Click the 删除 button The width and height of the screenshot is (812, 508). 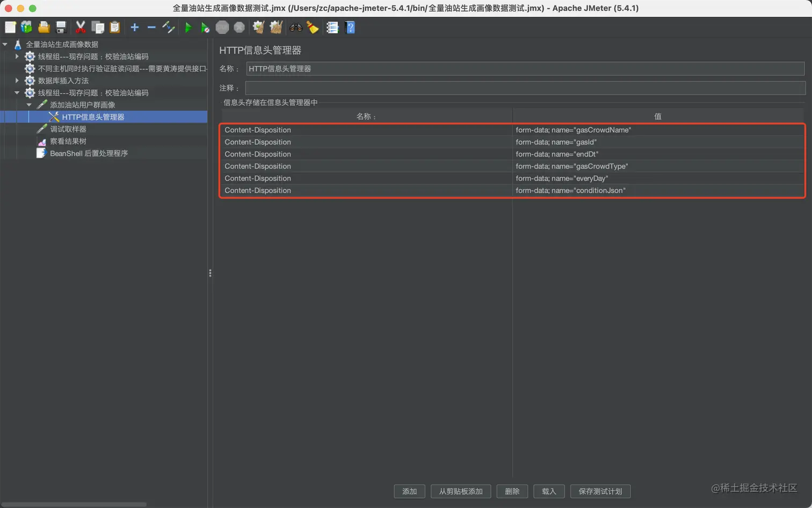pyautogui.click(x=512, y=491)
